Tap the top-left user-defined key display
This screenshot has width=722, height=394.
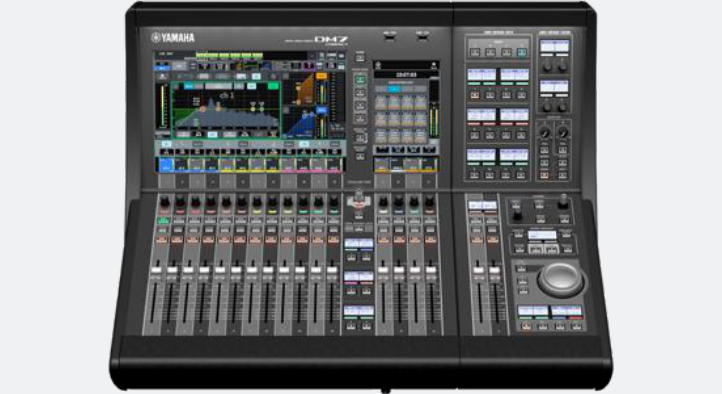coord(482,75)
